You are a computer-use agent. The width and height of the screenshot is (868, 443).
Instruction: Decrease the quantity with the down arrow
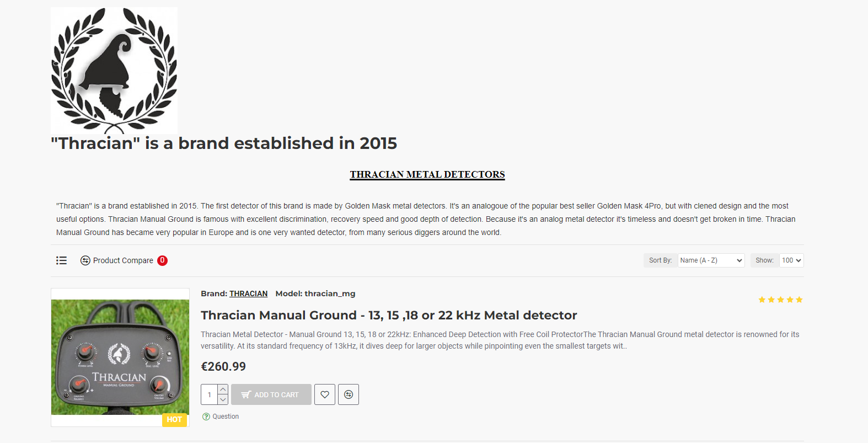[x=223, y=399]
